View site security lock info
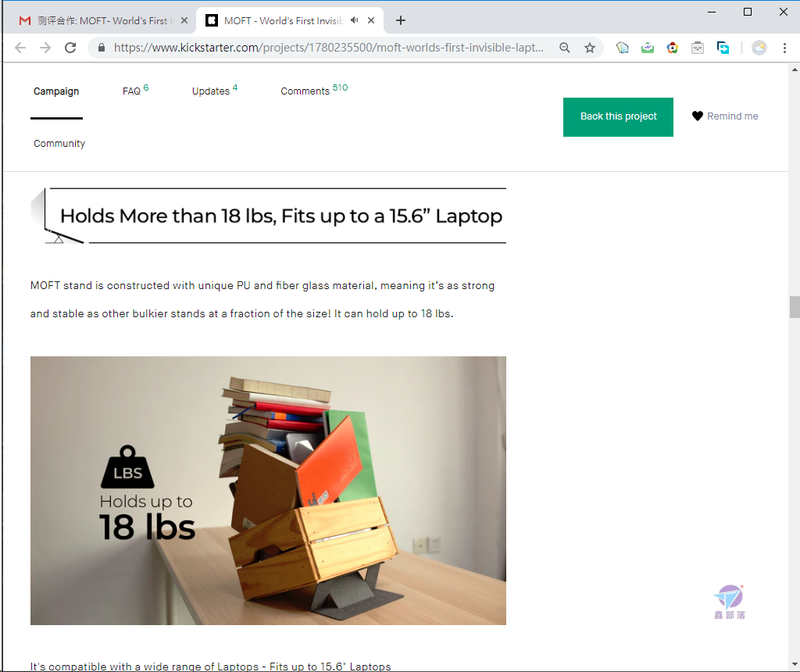The image size is (800, 672). tap(102, 48)
